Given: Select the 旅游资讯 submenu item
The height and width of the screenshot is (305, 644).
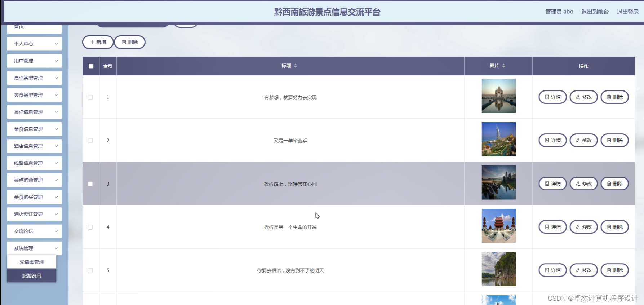Looking at the screenshot, I should 32,276.
